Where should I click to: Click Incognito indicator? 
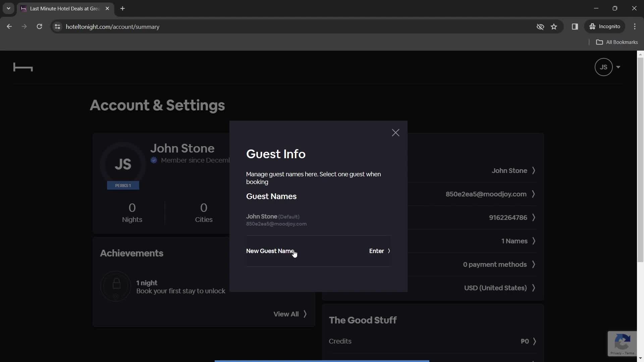point(605,26)
